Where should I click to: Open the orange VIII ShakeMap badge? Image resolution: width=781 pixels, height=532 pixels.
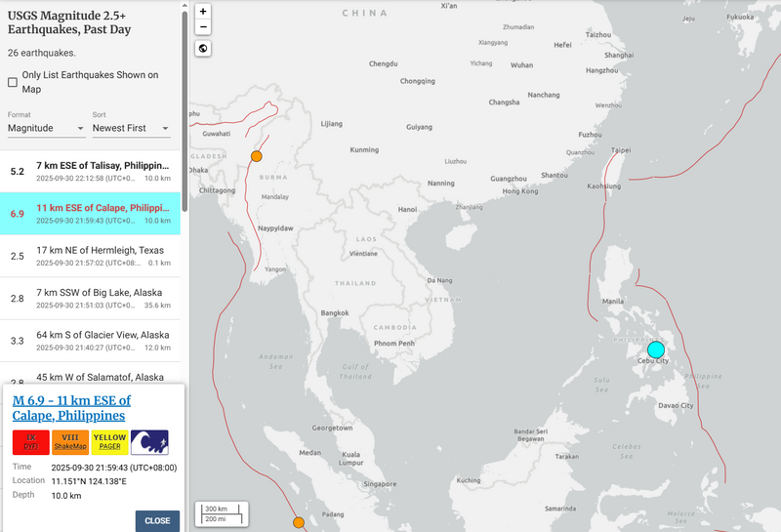[70, 443]
